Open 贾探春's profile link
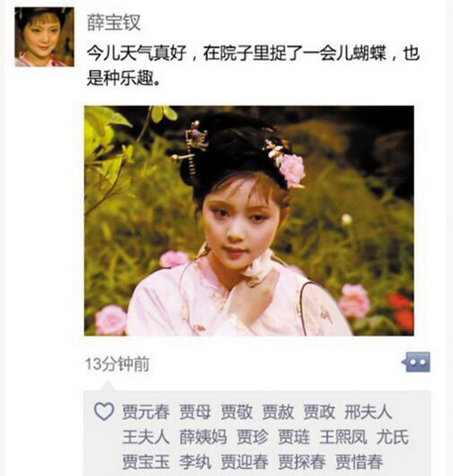 pyautogui.click(x=302, y=462)
